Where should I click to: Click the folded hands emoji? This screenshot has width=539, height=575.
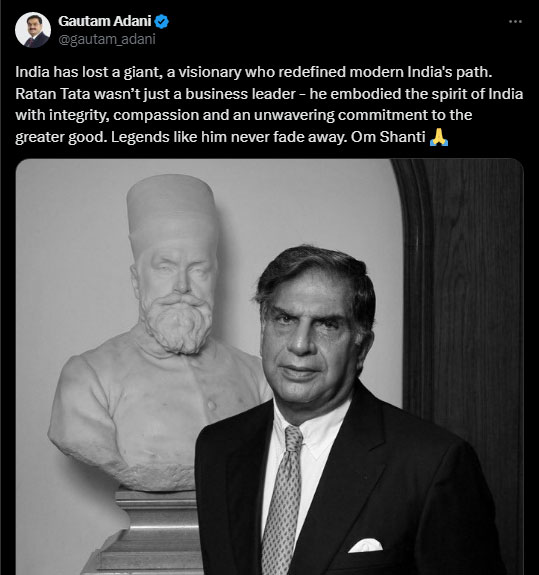tap(439, 138)
